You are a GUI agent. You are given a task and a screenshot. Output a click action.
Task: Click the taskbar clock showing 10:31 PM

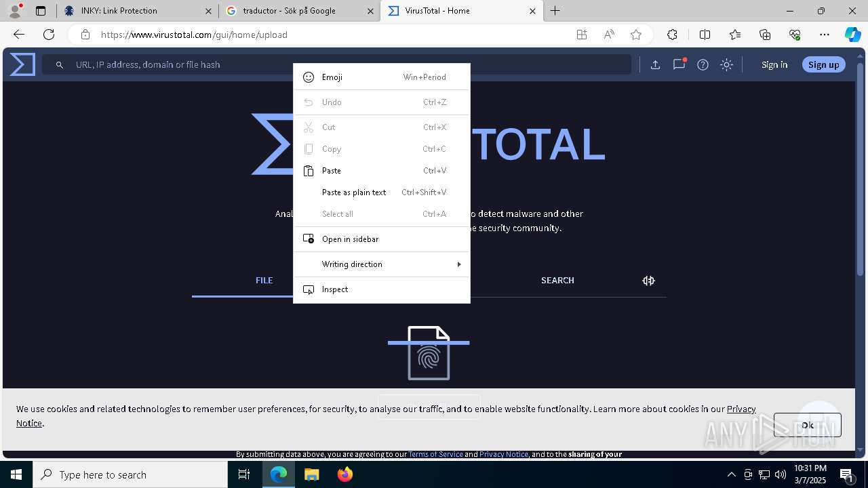click(x=810, y=474)
